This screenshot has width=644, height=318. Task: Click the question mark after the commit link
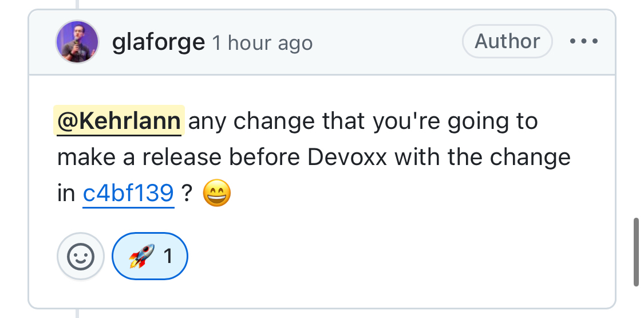pyautogui.click(x=187, y=194)
